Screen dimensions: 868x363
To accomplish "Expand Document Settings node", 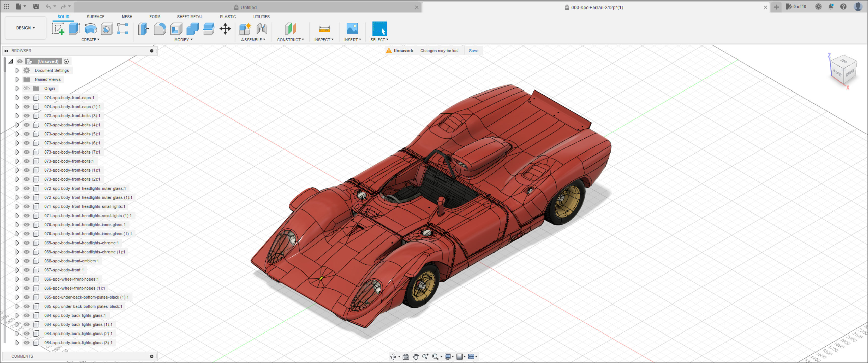I will click(17, 70).
